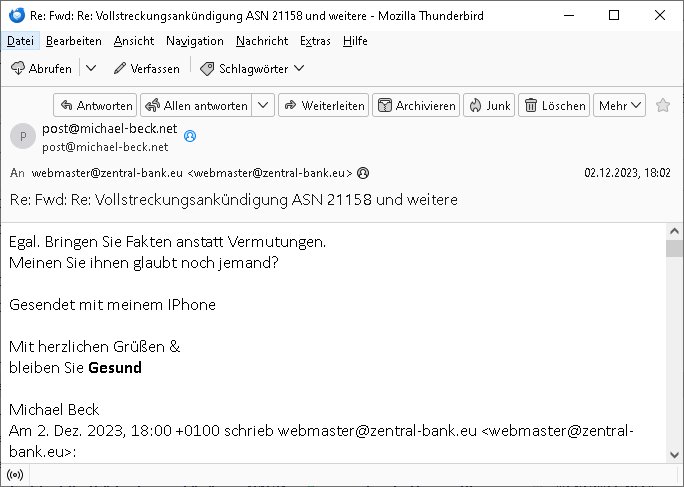Mark message as Junk
Screen dimensions: 684x487
click(489, 105)
